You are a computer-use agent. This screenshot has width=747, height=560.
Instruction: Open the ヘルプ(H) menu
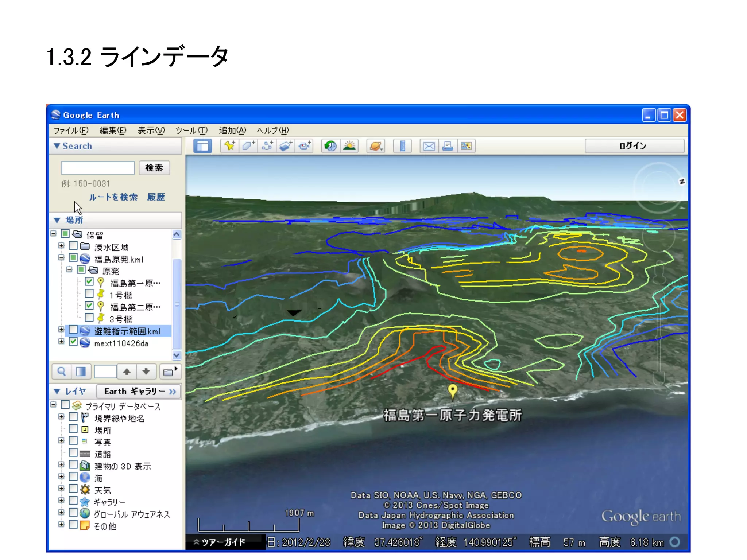(x=273, y=130)
